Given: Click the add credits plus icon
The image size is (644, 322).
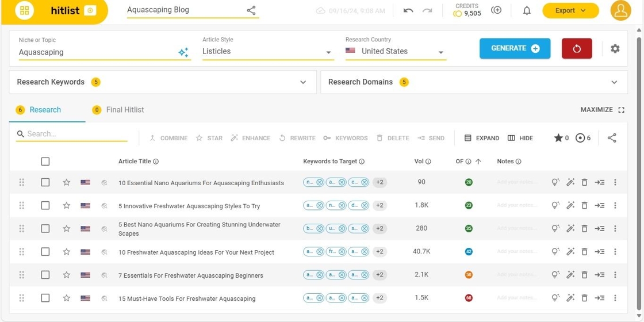Looking at the screenshot, I should 496,10.
